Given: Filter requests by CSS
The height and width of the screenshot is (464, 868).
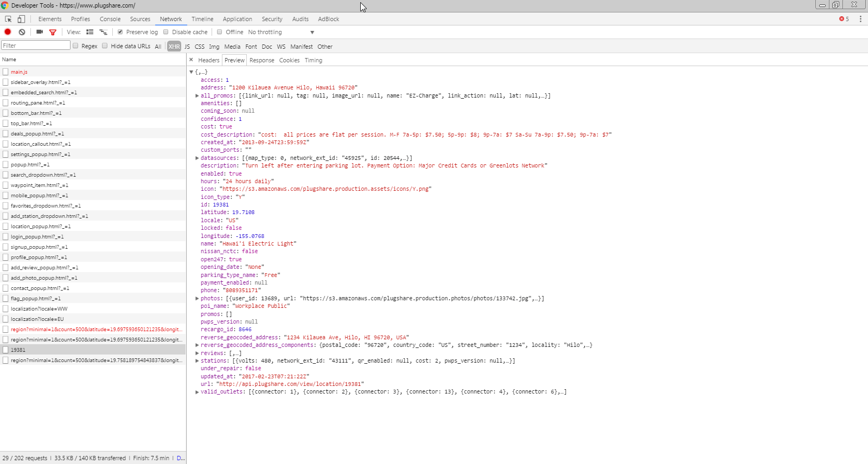Looking at the screenshot, I should click(200, 47).
